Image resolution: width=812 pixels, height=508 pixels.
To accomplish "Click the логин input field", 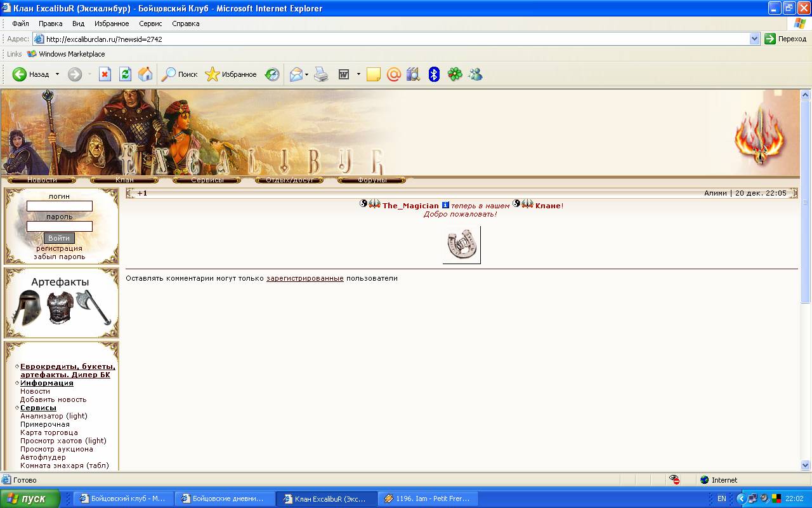I will pos(60,206).
